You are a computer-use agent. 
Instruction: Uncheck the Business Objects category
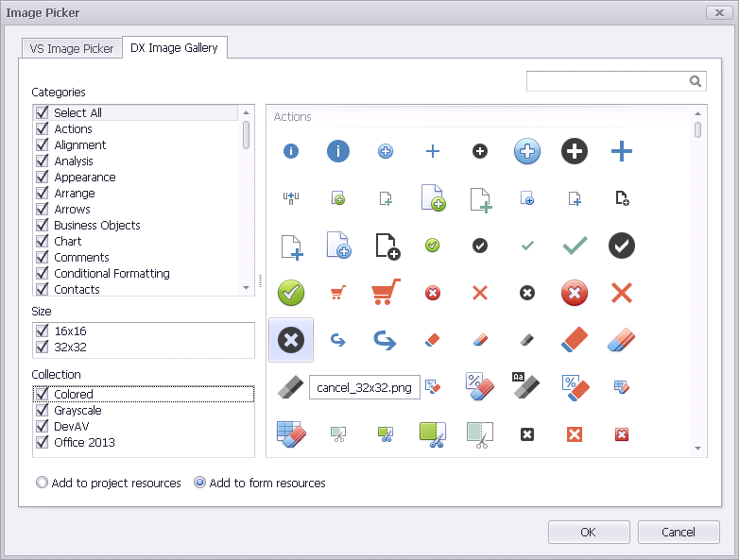[42, 225]
